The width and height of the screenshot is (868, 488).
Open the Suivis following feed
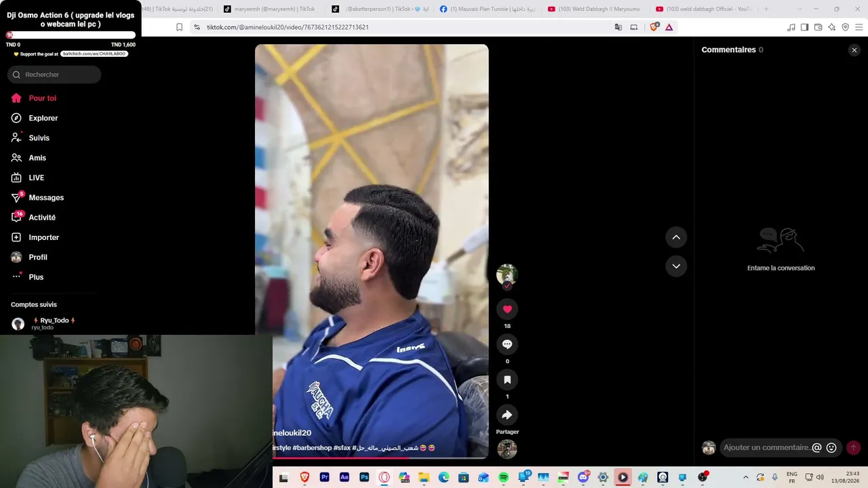(x=31, y=138)
